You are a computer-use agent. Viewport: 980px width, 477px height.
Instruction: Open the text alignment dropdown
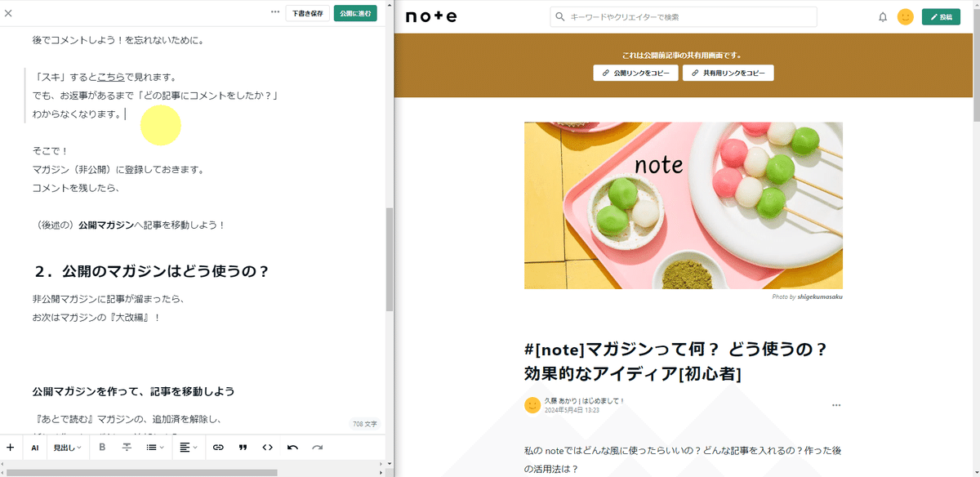[189, 448]
